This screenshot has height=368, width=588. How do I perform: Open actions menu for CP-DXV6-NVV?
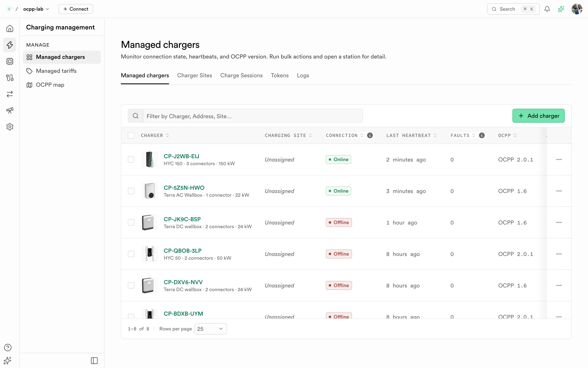click(x=559, y=285)
